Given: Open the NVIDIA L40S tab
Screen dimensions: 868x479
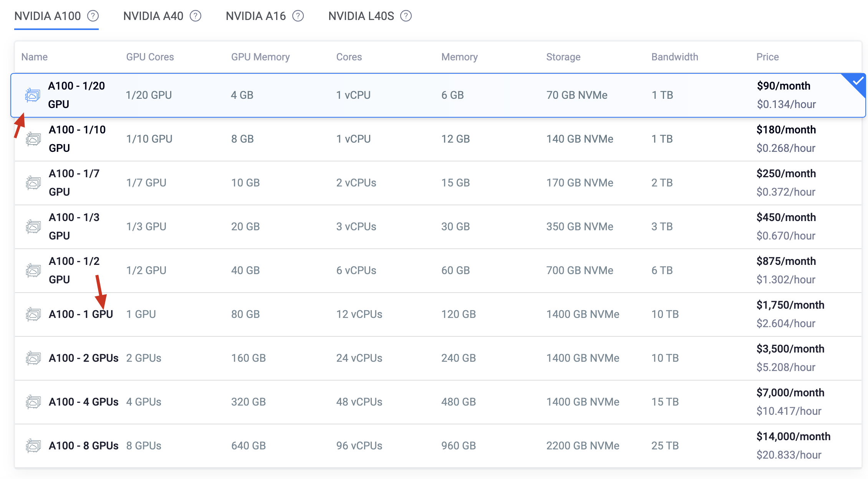Looking at the screenshot, I should [361, 16].
